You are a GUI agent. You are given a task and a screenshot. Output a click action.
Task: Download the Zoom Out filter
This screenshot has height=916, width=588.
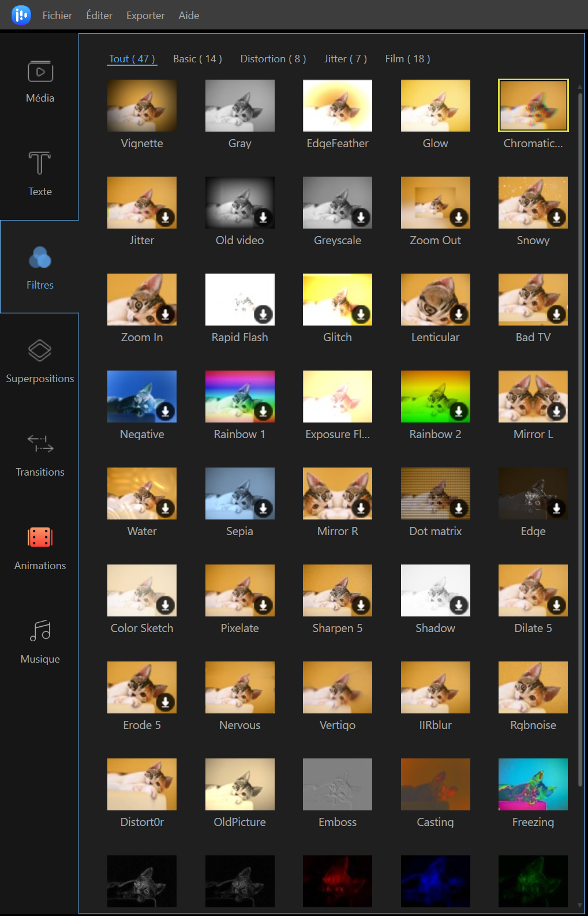(x=459, y=218)
